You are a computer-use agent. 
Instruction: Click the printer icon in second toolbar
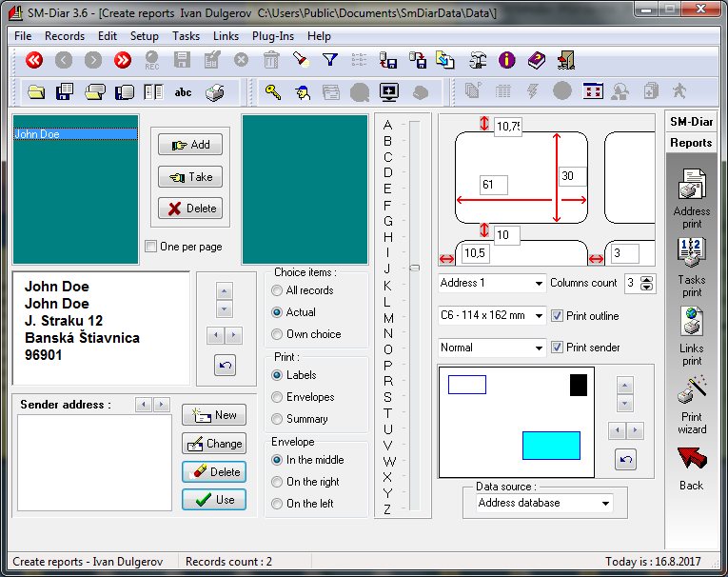(x=214, y=92)
